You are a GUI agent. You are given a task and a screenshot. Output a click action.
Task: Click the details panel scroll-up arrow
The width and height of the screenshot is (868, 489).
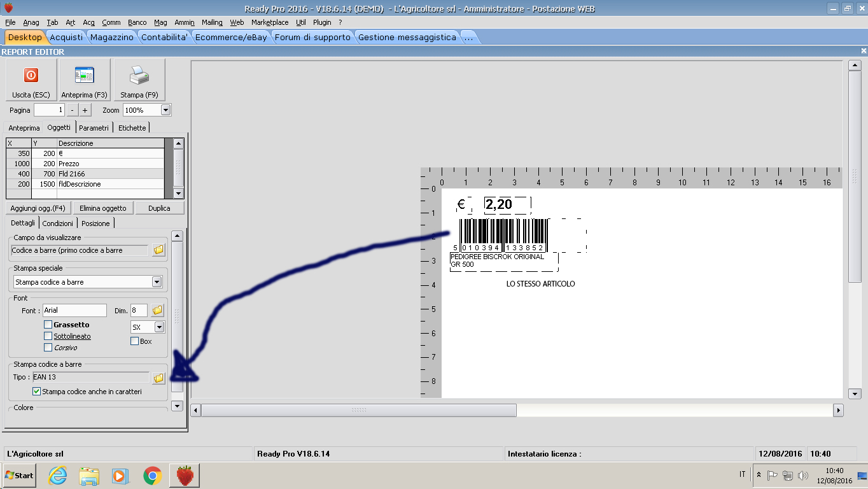pyautogui.click(x=178, y=236)
